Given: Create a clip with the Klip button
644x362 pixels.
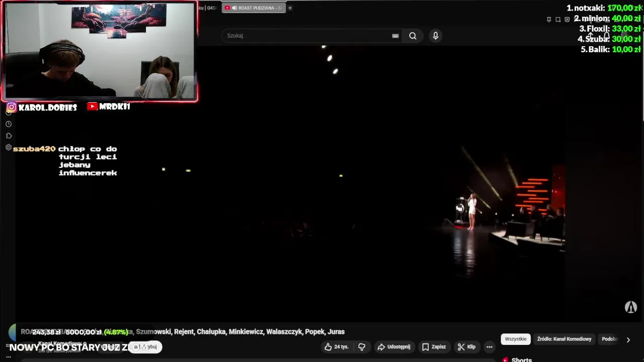Looking at the screenshot, I should [466, 347].
